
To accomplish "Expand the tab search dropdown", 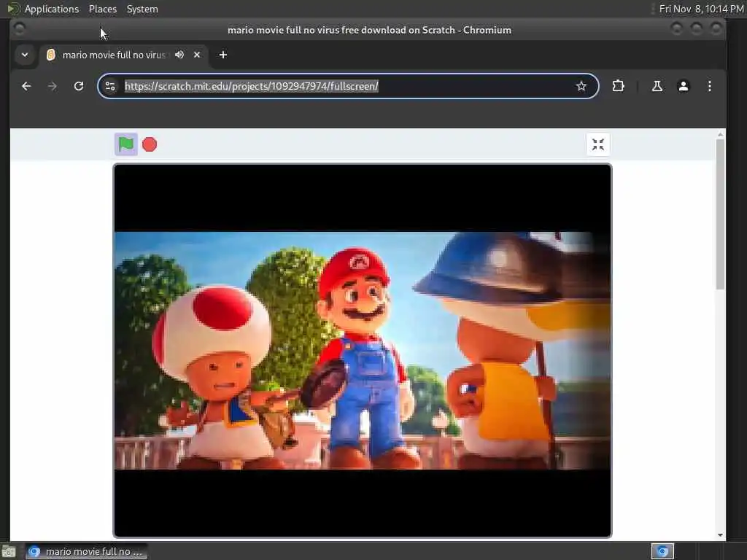I will [x=25, y=55].
